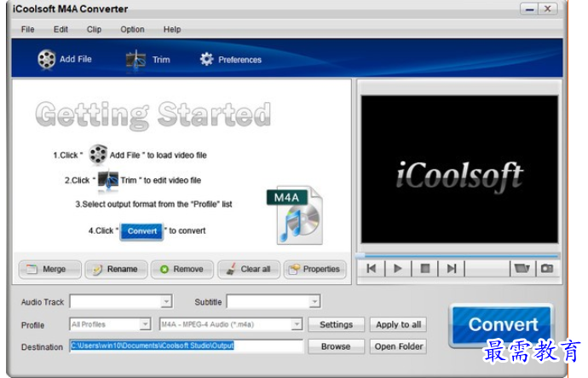The width and height of the screenshot is (588, 378).
Task: Open file Properties button
Action: 314,269
